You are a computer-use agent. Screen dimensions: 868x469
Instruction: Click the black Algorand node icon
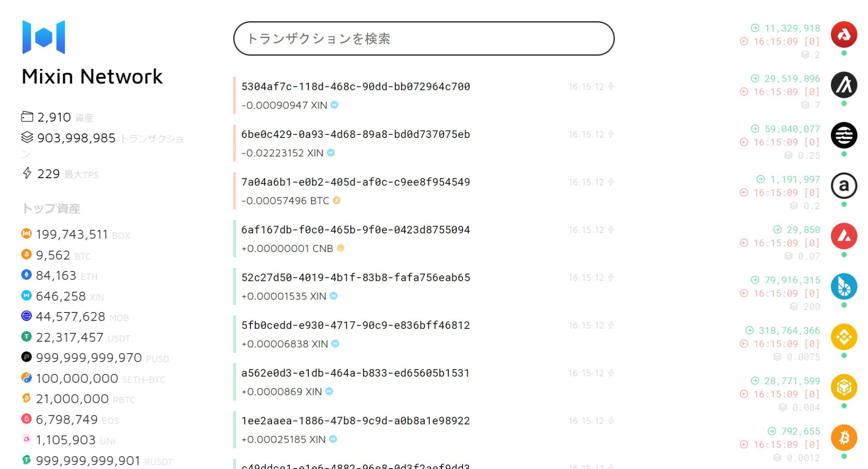[x=844, y=85]
